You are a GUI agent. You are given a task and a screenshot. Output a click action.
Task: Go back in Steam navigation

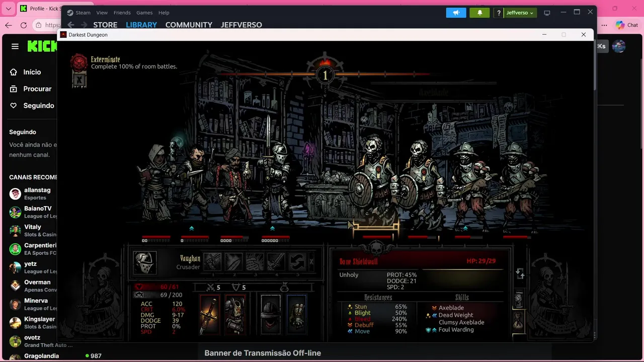[x=71, y=25]
